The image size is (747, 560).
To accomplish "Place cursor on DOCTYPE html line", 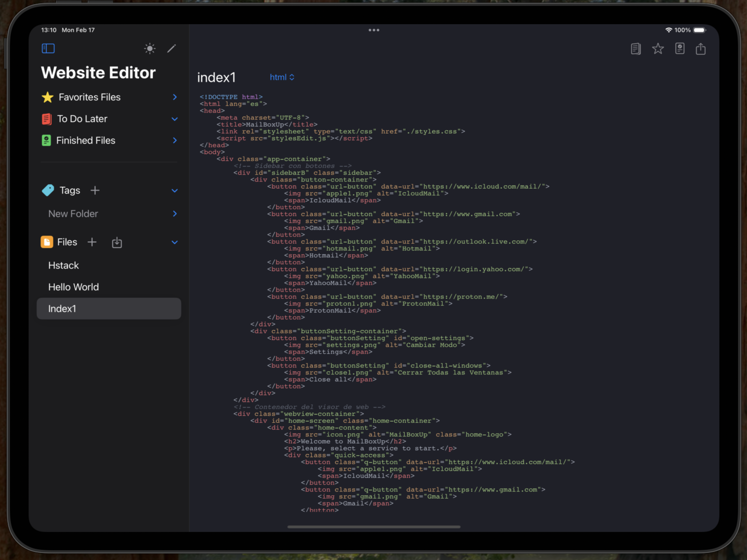I will click(x=231, y=97).
